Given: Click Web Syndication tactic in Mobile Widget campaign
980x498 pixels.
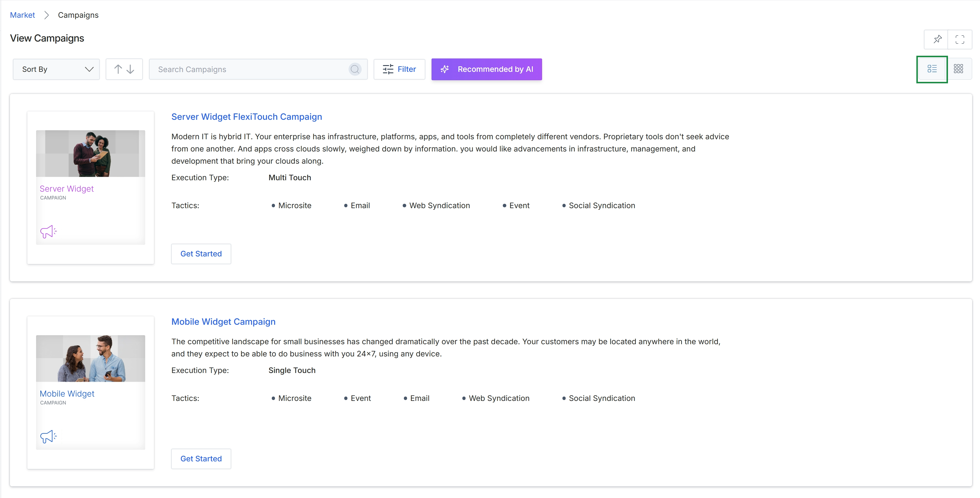Looking at the screenshot, I should [x=499, y=398].
